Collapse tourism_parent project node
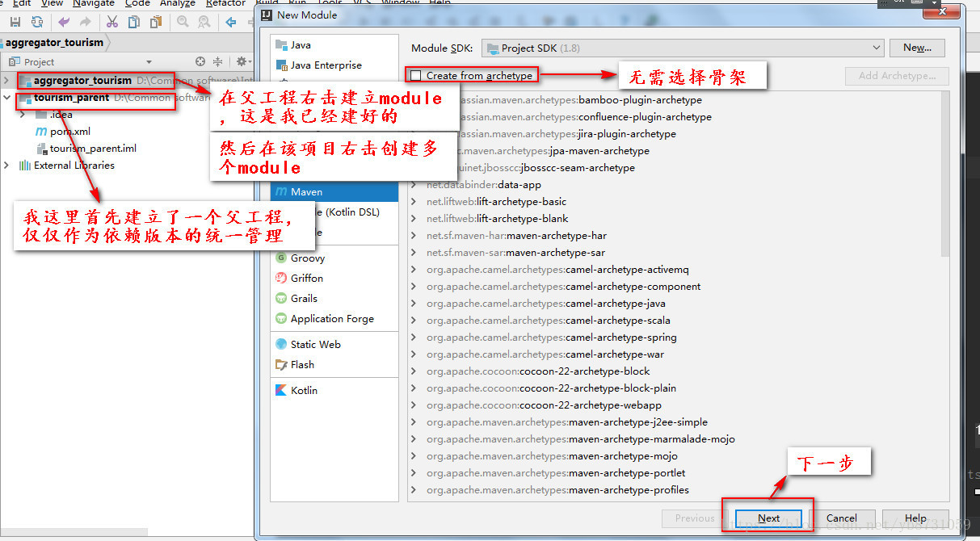 point(7,98)
